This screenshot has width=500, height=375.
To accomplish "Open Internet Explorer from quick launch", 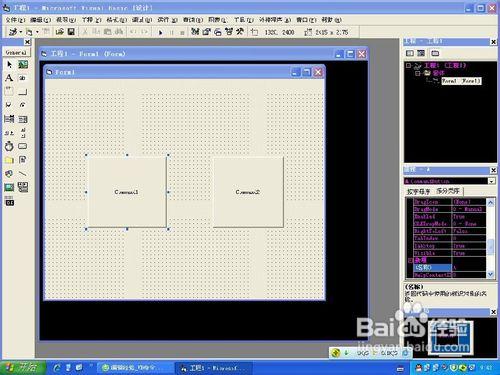I will click(57, 367).
